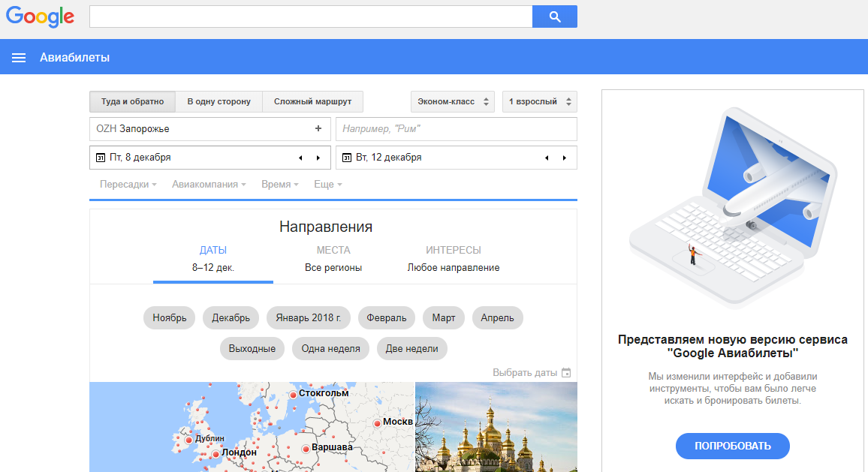The width and height of the screenshot is (868, 472).
Task: Click the calendar icon next to Выбрать даты
Action: (x=566, y=372)
